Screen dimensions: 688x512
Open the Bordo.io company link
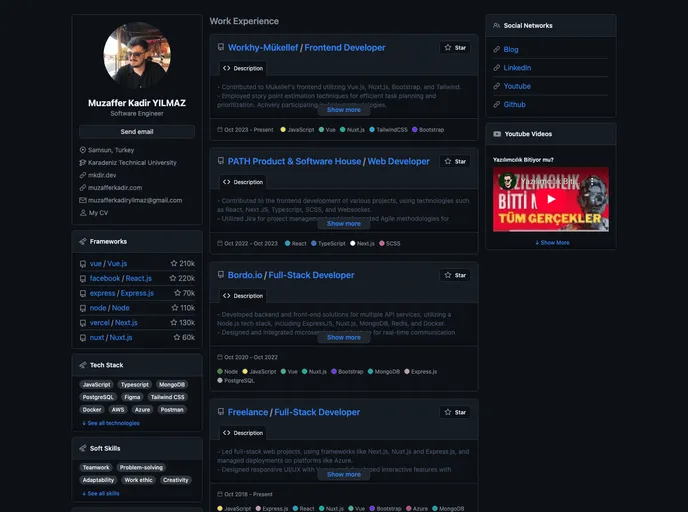(245, 276)
